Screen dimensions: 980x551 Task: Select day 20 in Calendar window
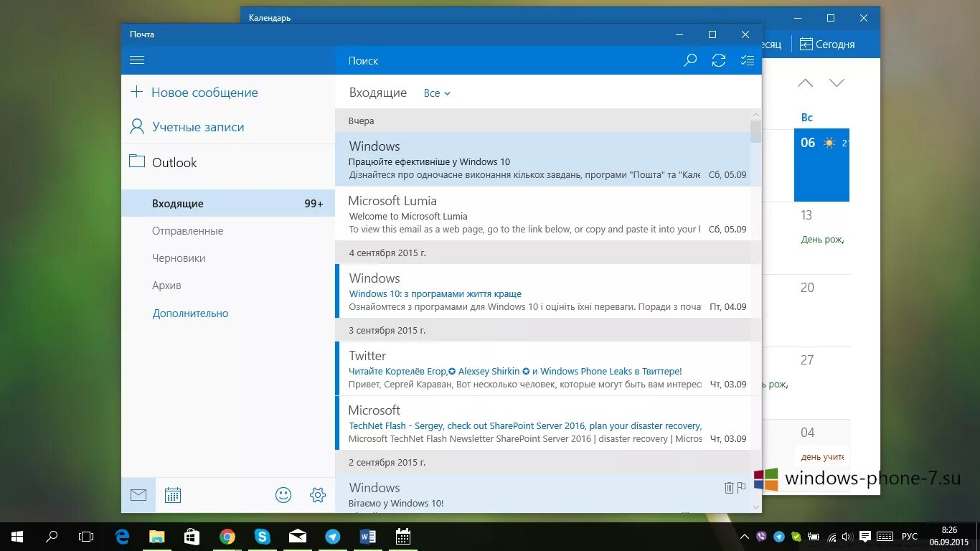[821, 310]
